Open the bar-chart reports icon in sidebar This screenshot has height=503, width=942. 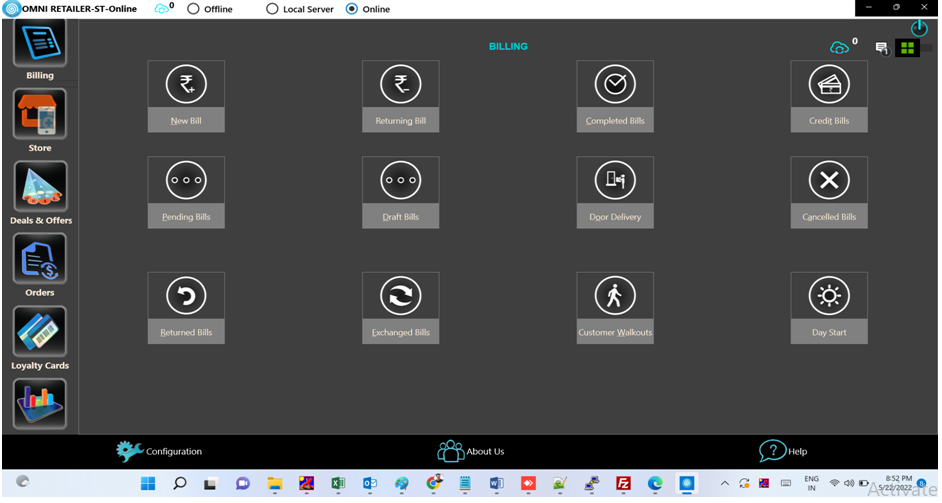coord(40,404)
